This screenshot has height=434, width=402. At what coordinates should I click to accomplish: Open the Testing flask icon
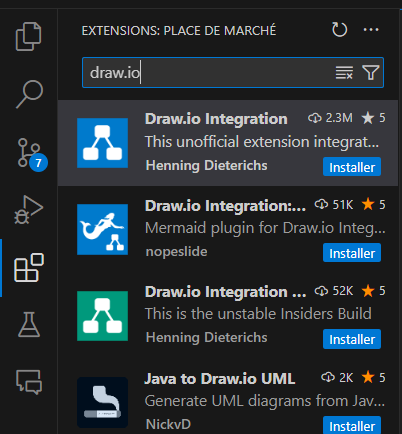point(29,325)
